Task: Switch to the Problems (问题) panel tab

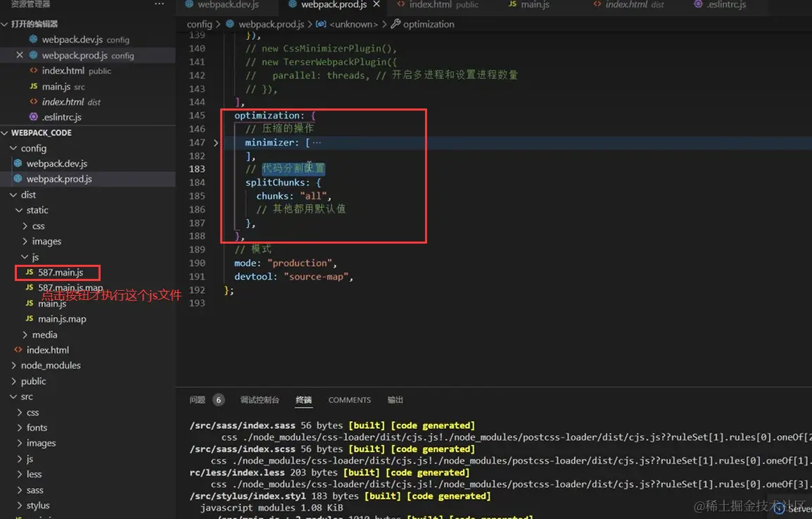Action: pyautogui.click(x=197, y=400)
